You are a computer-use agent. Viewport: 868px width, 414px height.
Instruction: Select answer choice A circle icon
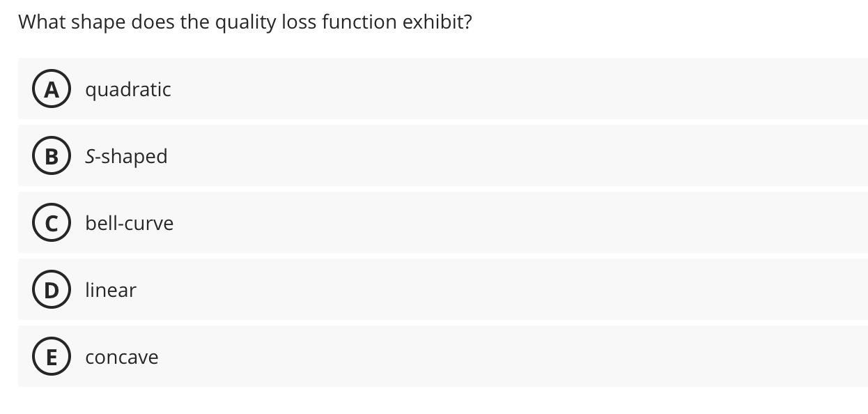[x=52, y=89]
